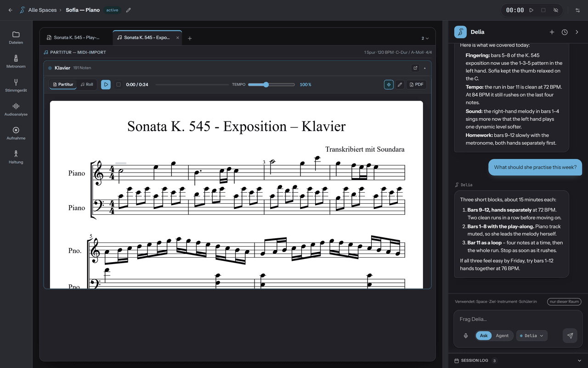
Task: Select Ask mode
Action: 484,336
